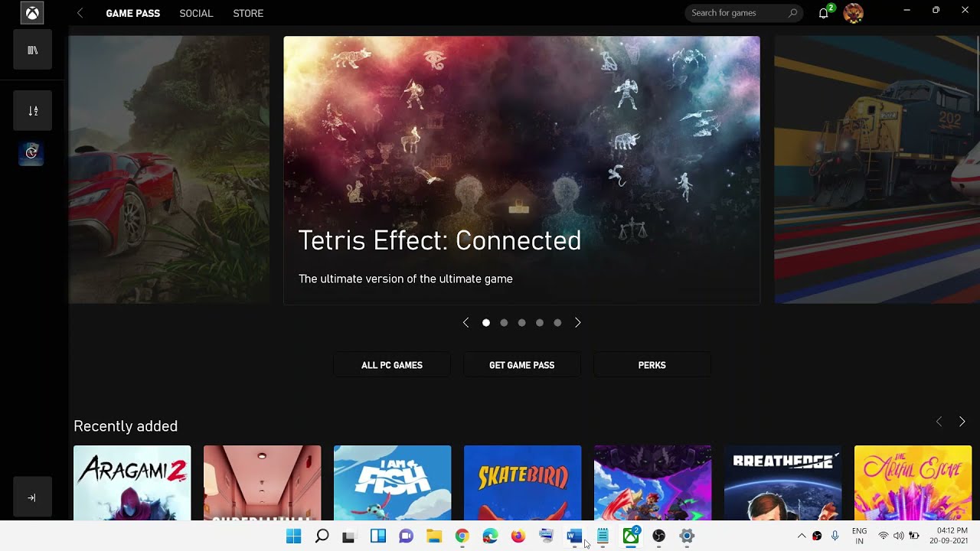The height and width of the screenshot is (551, 980).
Task: Show previous featured carousel slide
Action: tap(465, 323)
